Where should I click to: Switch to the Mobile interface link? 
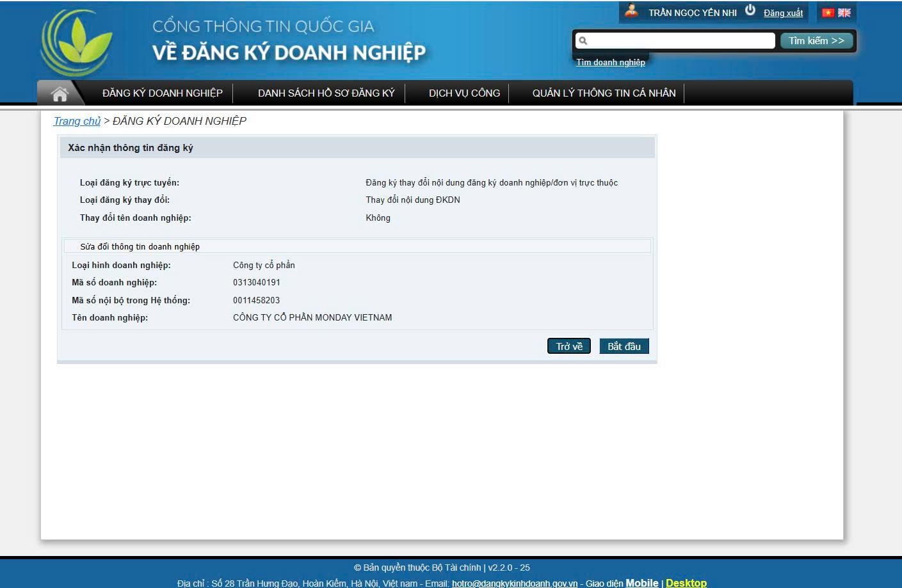[641, 583]
